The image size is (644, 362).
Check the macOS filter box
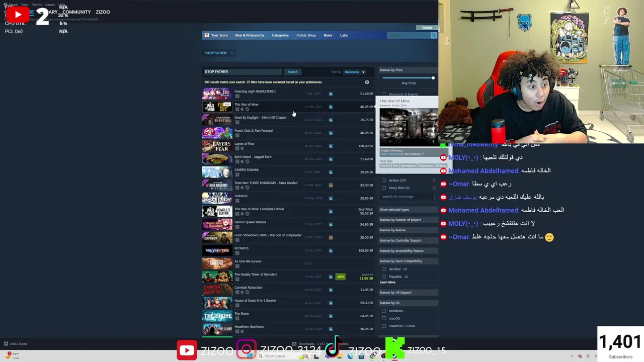coord(384,318)
